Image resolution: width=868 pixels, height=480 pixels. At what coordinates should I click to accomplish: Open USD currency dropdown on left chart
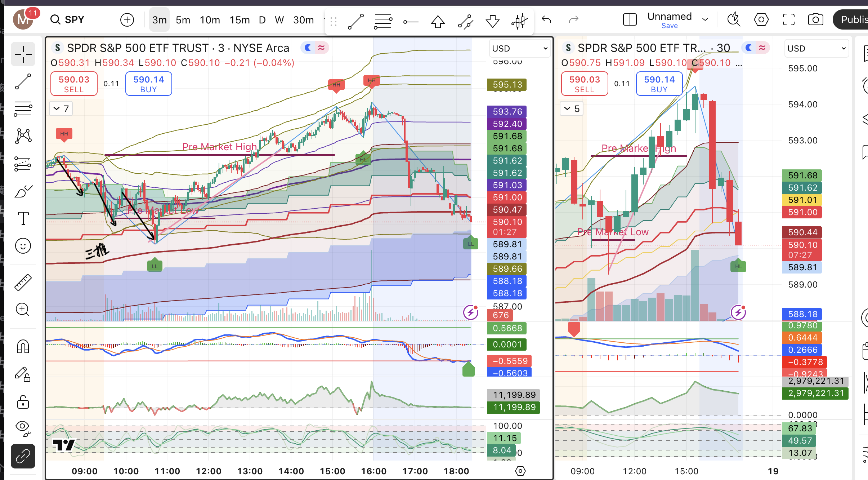point(520,48)
